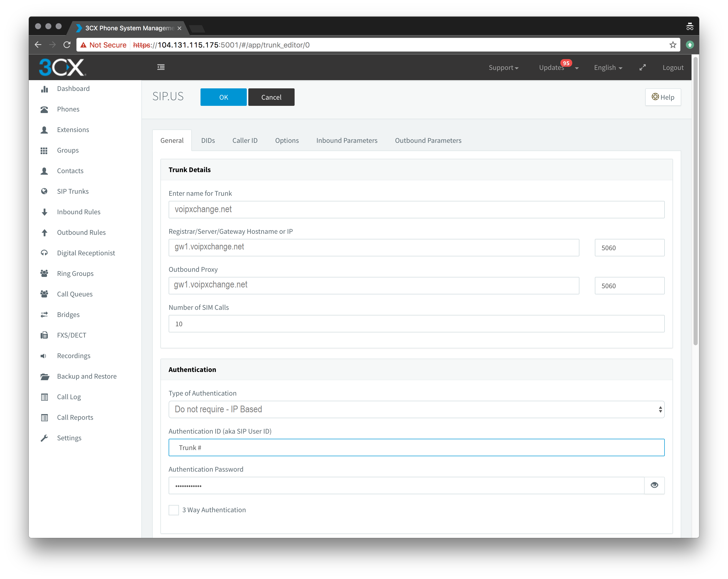Open Digital Receptionist in sidebar
This screenshot has width=728, height=579.
coord(86,253)
